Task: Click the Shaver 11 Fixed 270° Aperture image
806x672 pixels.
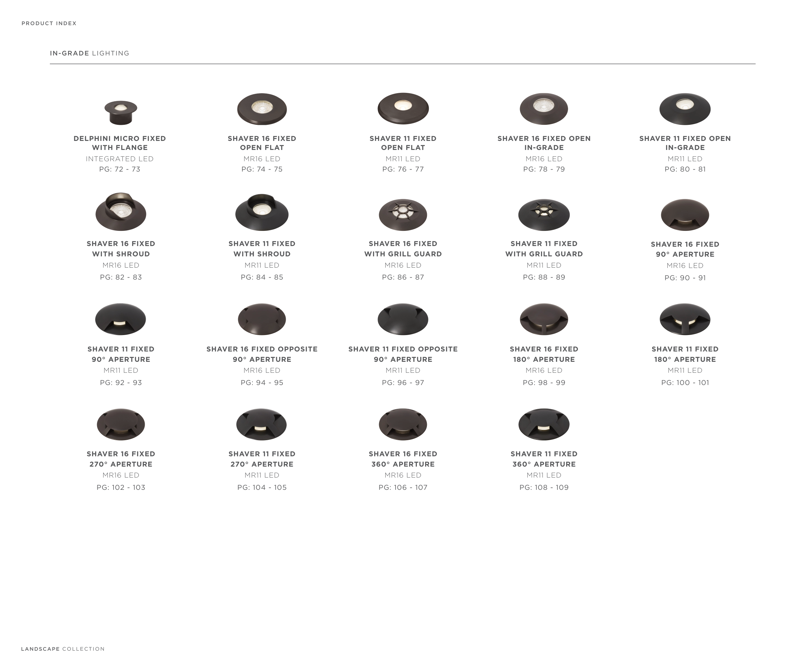Action: coord(262,424)
